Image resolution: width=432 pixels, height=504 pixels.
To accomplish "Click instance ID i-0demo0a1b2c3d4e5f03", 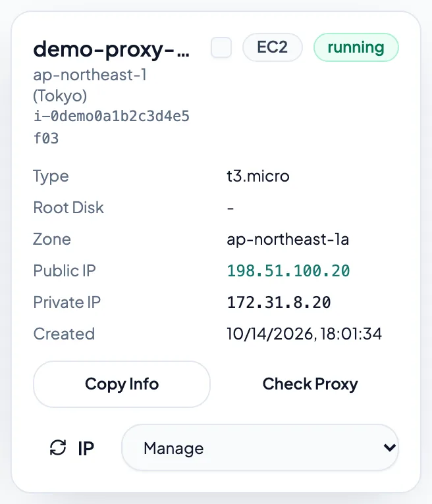I will [111, 127].
